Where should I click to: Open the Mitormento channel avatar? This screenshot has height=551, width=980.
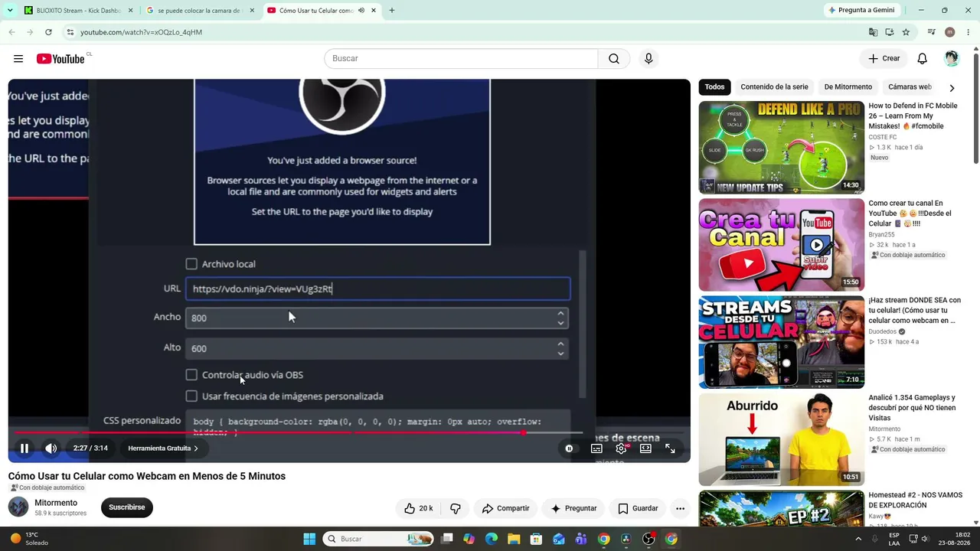pos(18,507)
